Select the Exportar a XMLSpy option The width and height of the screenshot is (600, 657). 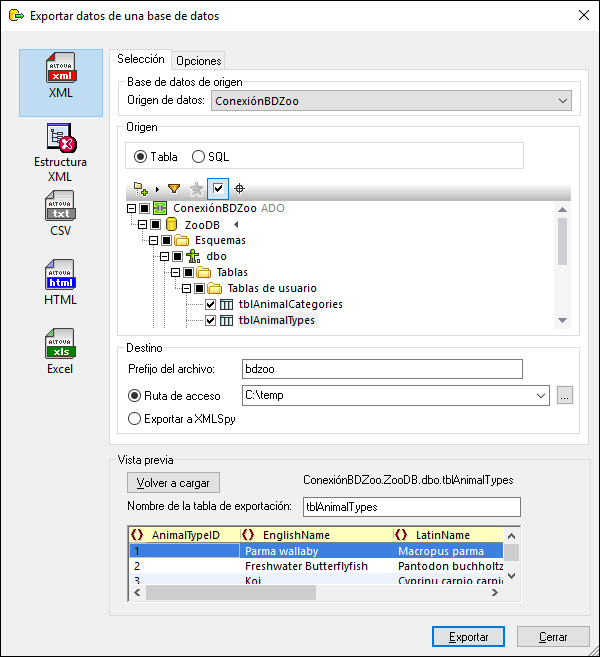134,419
